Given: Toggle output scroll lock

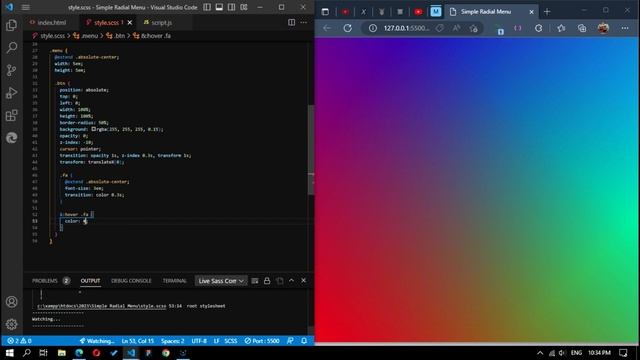Looking at the screenshot, I should (x=267, y=281).
